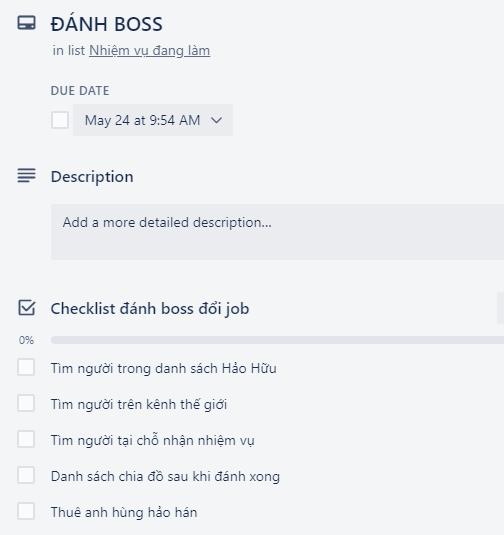Image resolution: width=504 pixels, height=535 pixels.
Task: Click the Description lines icon
Action: 26,175
